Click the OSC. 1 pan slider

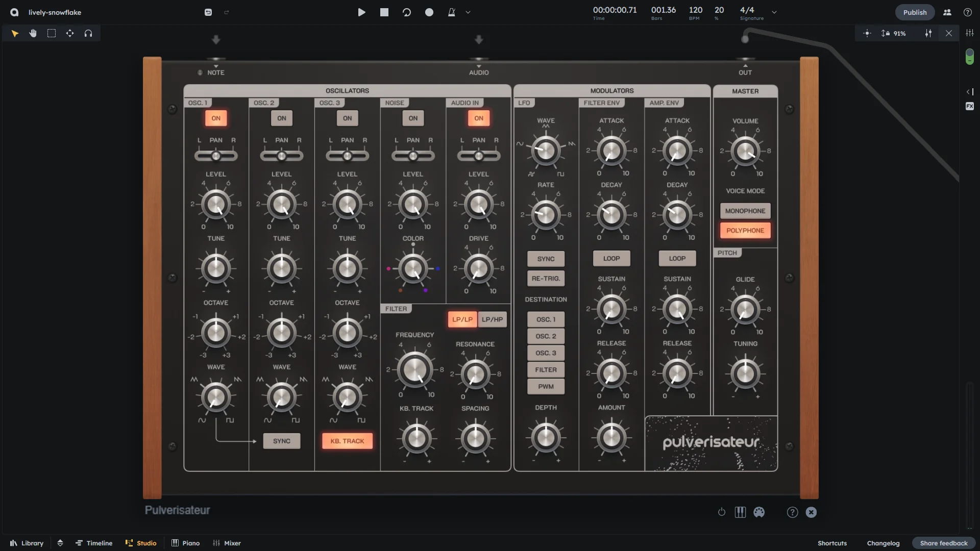(x=216, y=156)
